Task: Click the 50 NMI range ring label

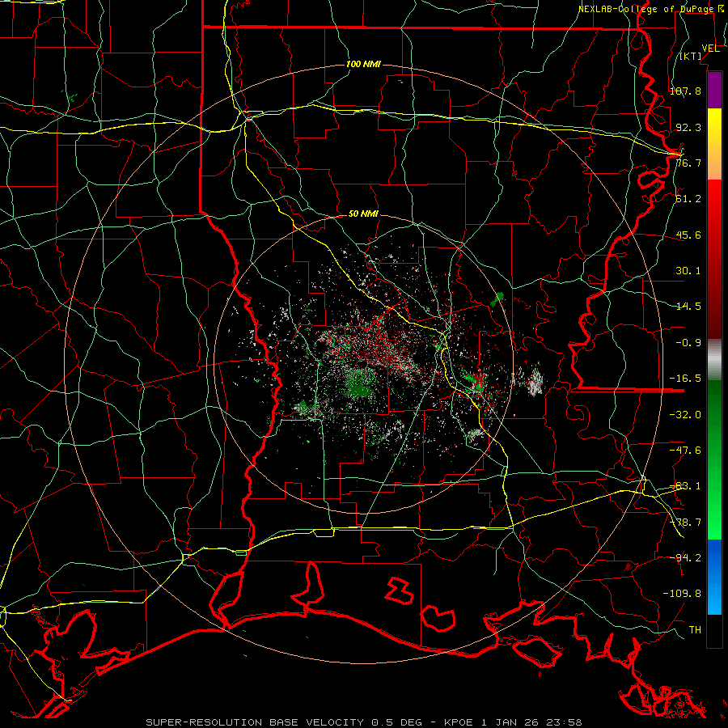Action: coord(363,214)
